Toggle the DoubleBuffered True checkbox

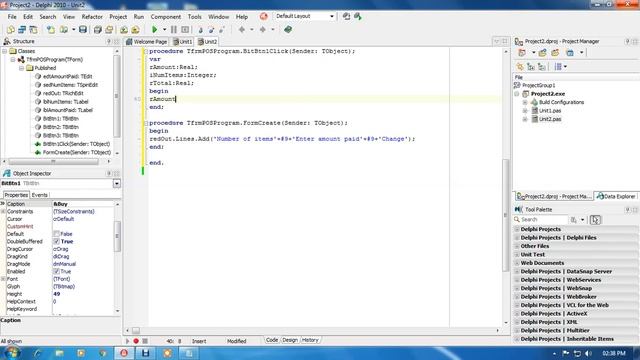point(56,242)
